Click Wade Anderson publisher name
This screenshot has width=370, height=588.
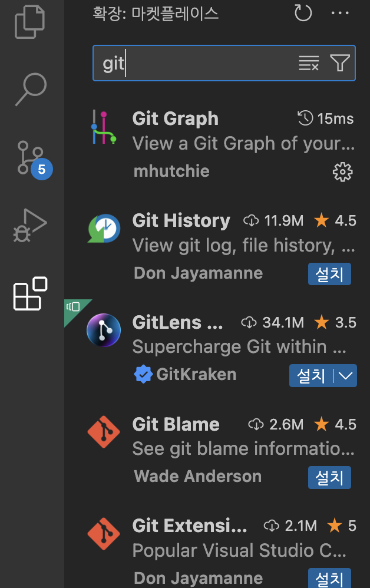197,476
